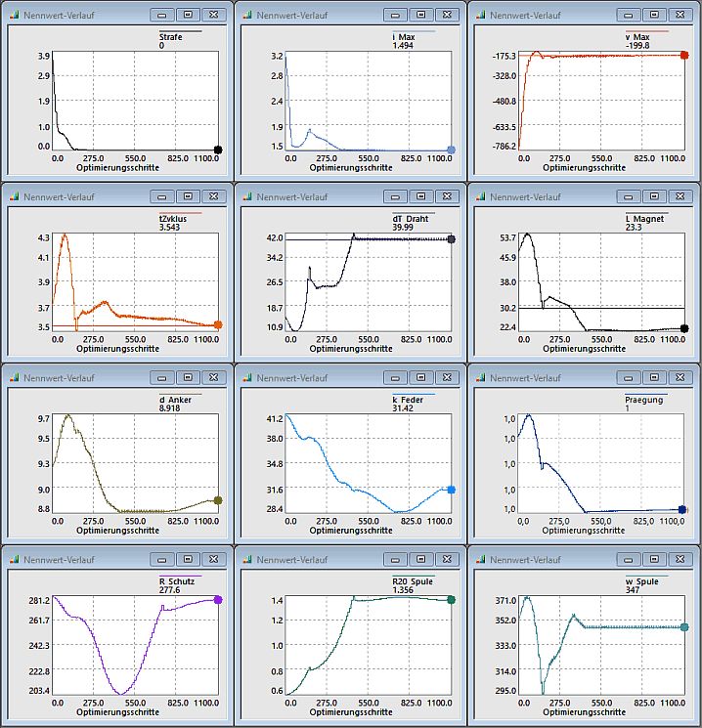Click the chart icon in the tZyklus window title
702x728 pixels.
point(13,196)
